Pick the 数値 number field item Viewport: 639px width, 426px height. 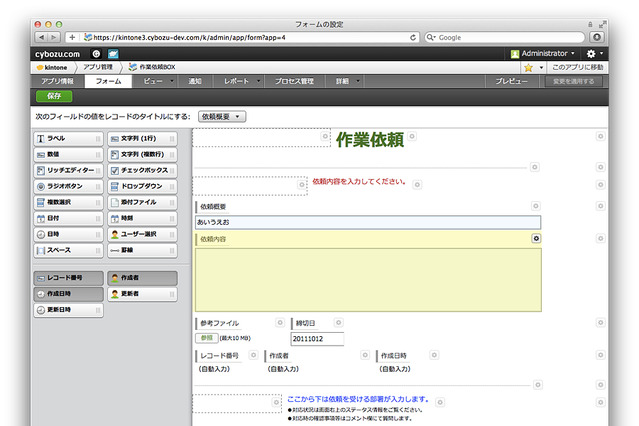point(68,155)
